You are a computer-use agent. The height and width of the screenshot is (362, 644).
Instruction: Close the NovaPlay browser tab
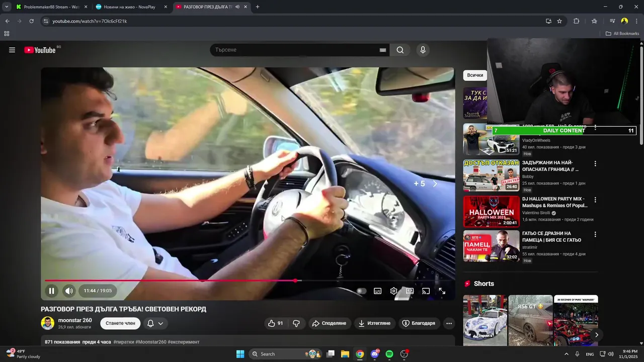click(166, 7)
